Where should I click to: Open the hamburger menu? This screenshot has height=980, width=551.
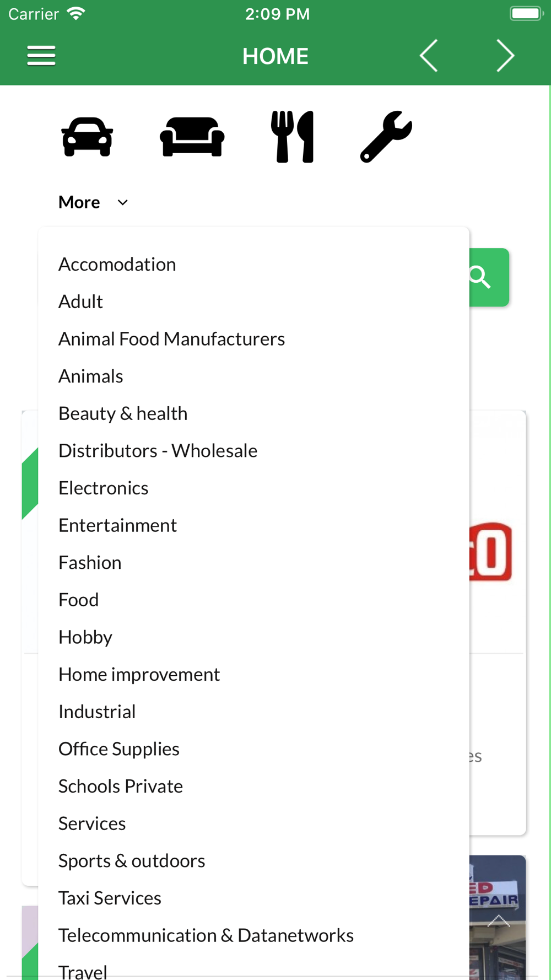click(41, 56)
